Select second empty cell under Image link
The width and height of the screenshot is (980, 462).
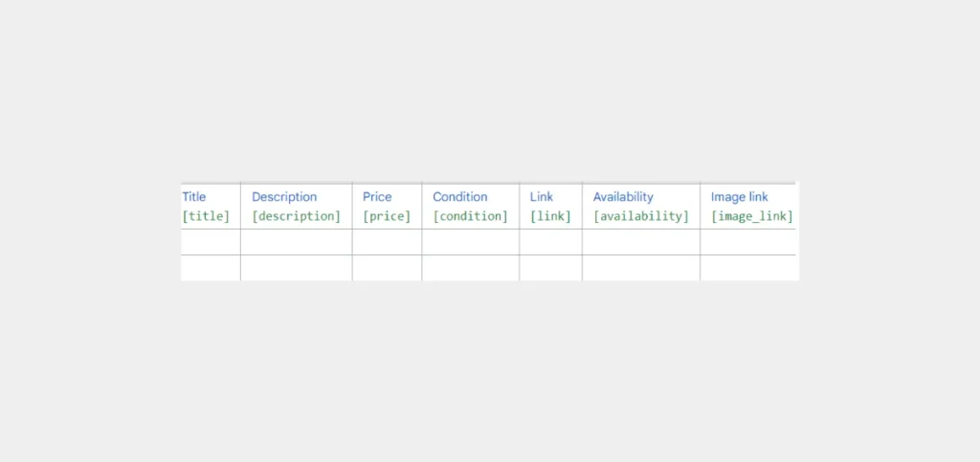[x=749, y=268]
